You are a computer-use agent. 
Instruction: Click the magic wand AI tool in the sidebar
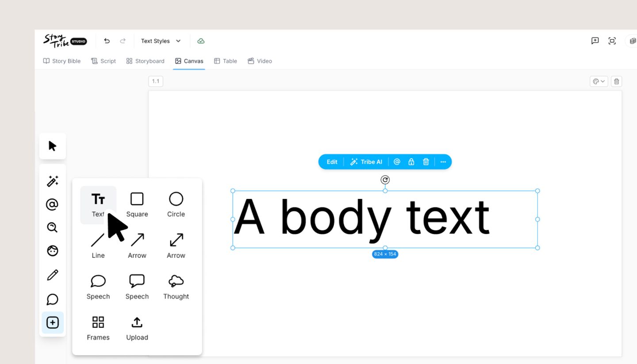tap(53, 181)
